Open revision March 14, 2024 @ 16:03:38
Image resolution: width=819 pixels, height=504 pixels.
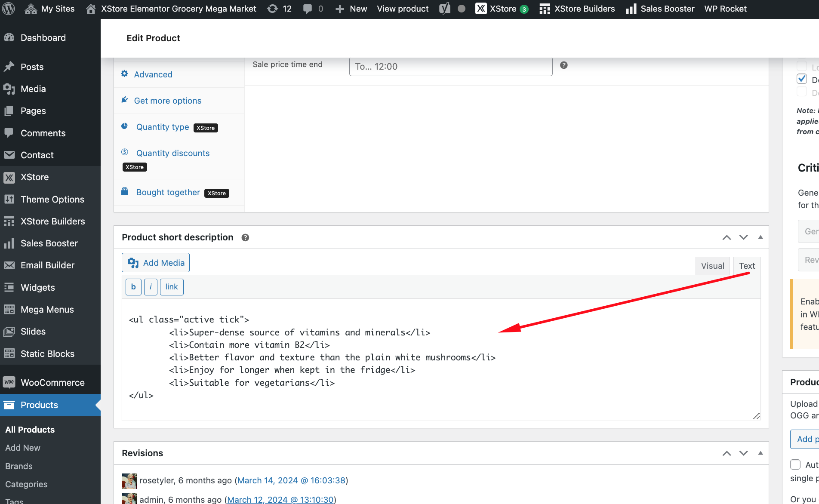click(291, 480)
